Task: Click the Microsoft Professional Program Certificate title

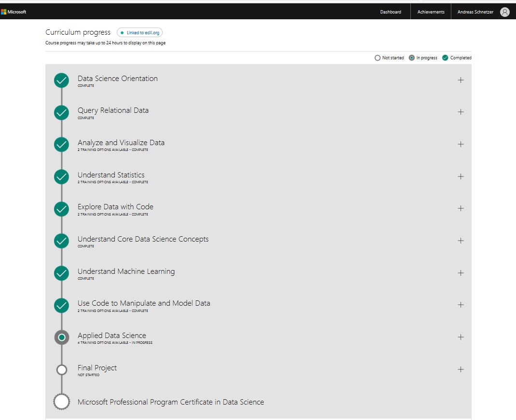Action: (171, 402)
